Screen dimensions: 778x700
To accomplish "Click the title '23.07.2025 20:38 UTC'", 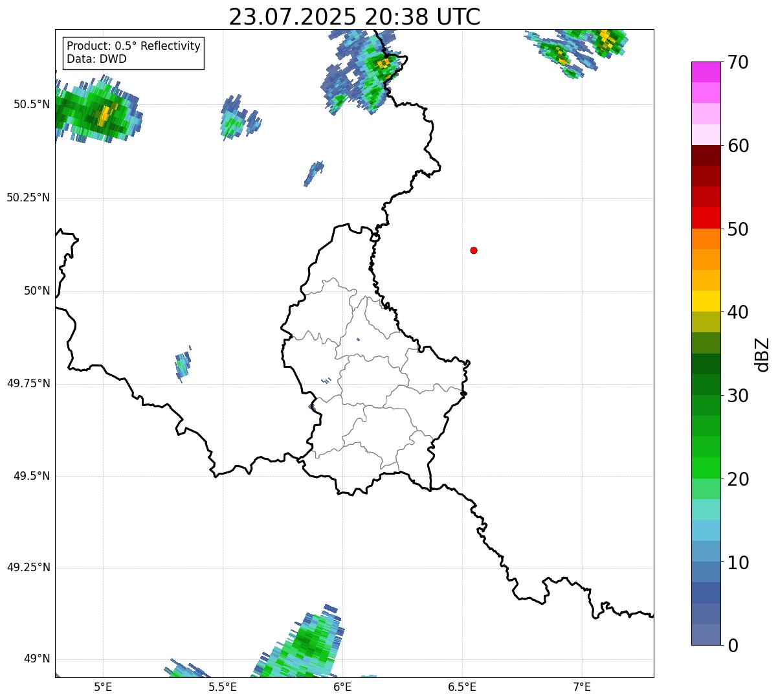I will [355, 17].
